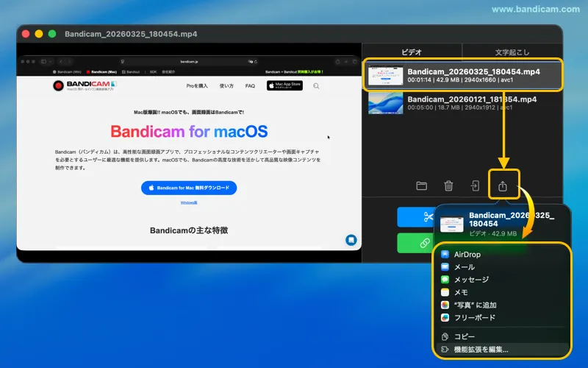Click the thumbnail of Bandicam_20260325_180454.mp4 row
The height and width of the screenshot is (368, 588).
385,76
